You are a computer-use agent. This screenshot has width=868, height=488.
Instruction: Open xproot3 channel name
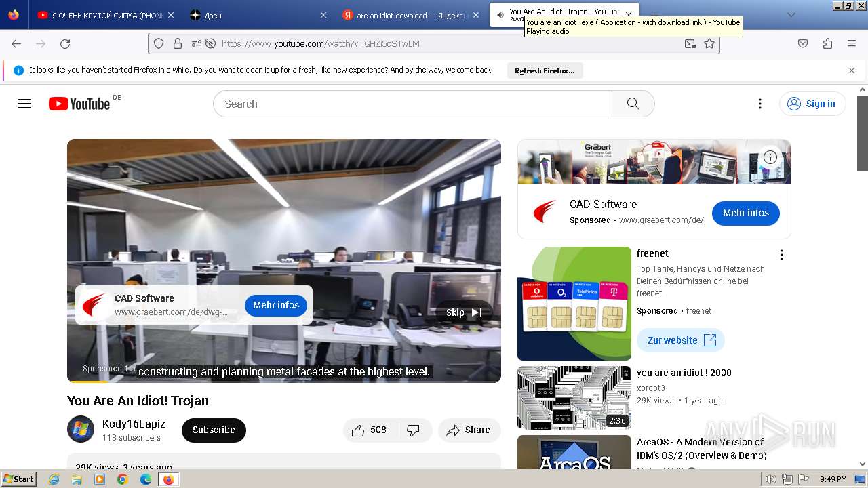click(650, 388)
